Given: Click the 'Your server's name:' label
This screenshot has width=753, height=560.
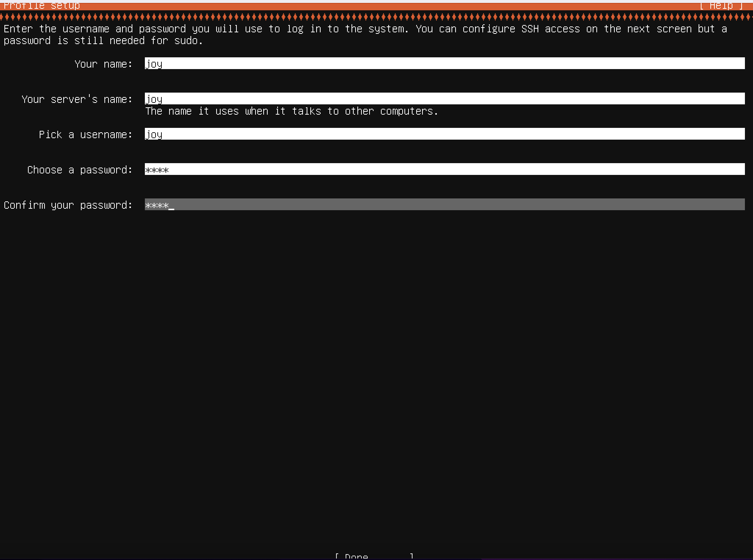Looking at the screenshot, I should 77,99.
